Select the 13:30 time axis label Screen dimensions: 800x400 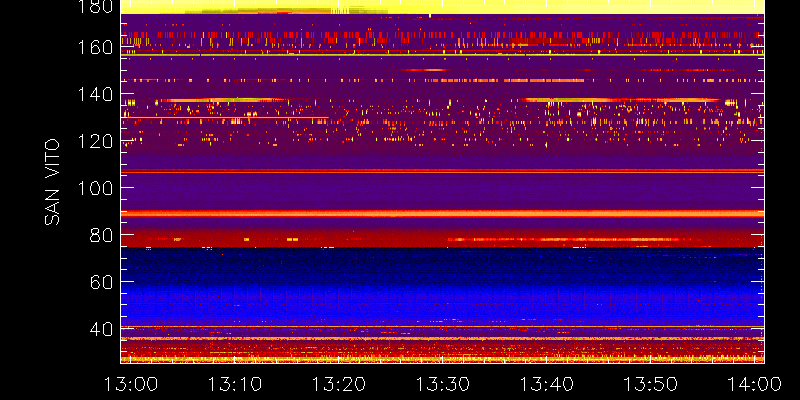tap(443, 384)
